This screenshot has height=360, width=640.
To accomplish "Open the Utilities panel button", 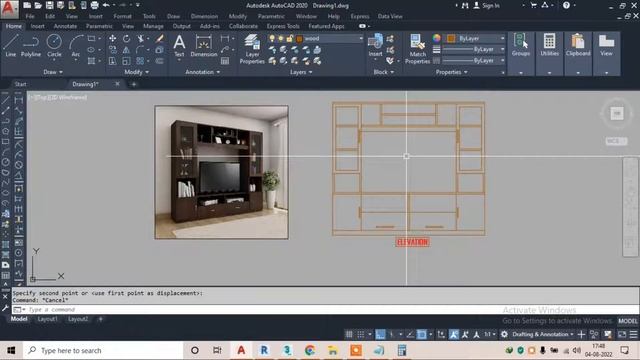I will pos(549,53).
